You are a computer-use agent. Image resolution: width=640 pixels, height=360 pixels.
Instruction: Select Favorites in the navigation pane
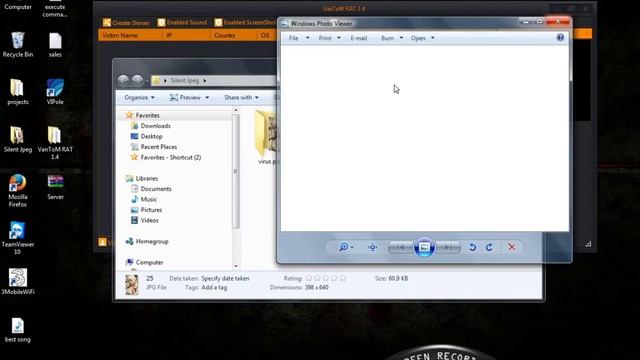147,116
